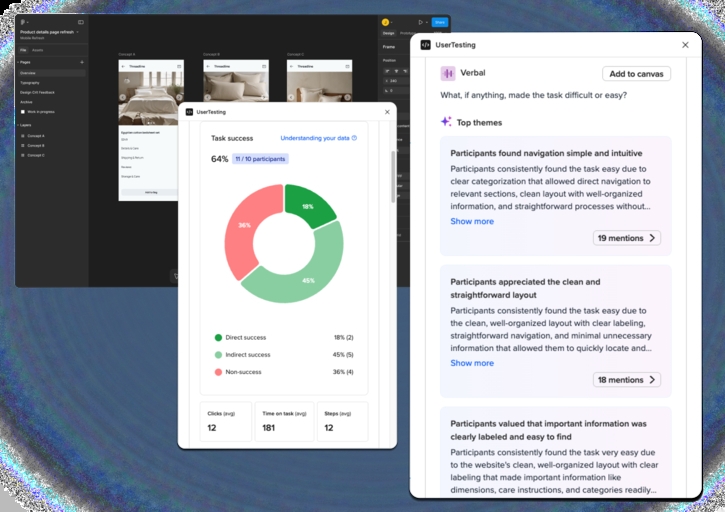Click the bag icon in Concept C header
The width and height of the screenshot is (725, 512).
[x=347, y=67]
